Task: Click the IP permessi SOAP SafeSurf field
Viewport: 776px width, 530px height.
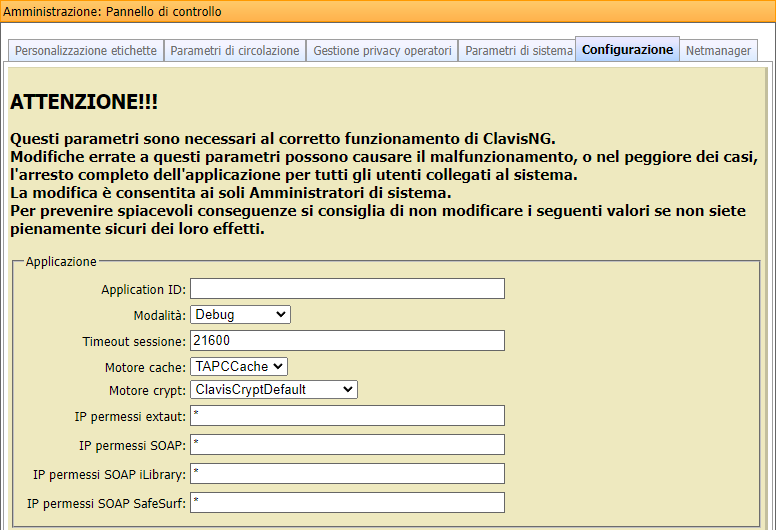Action: (x=347, y=502)
